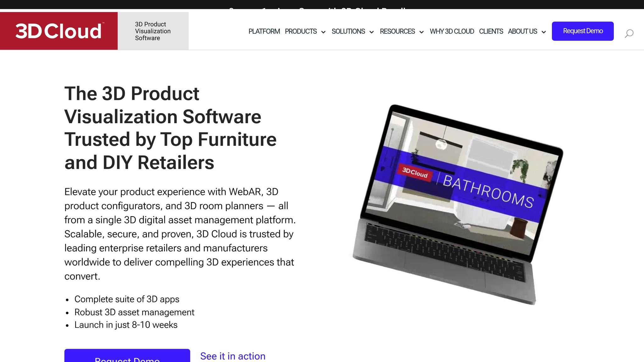Expand the SOLUTIONS dropdown chevron
Screen dimensions: 644x362
[371, 32]
